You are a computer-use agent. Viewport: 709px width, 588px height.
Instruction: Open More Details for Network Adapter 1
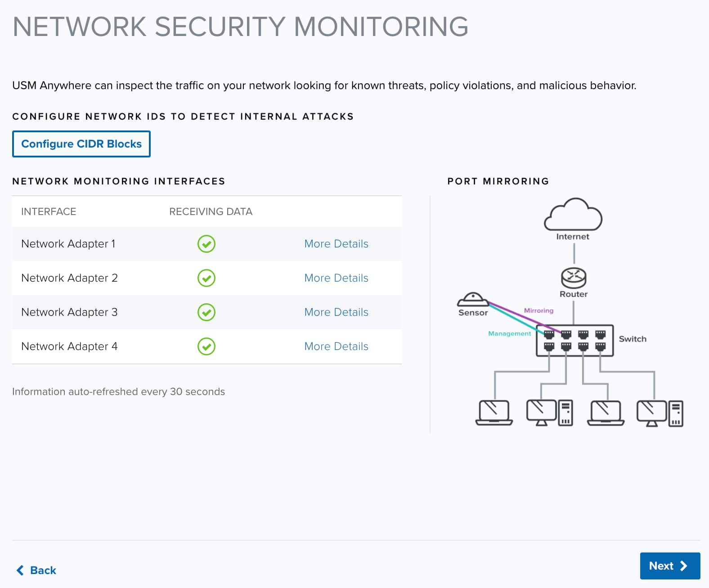pyautogui.click(x=336, y=244)
